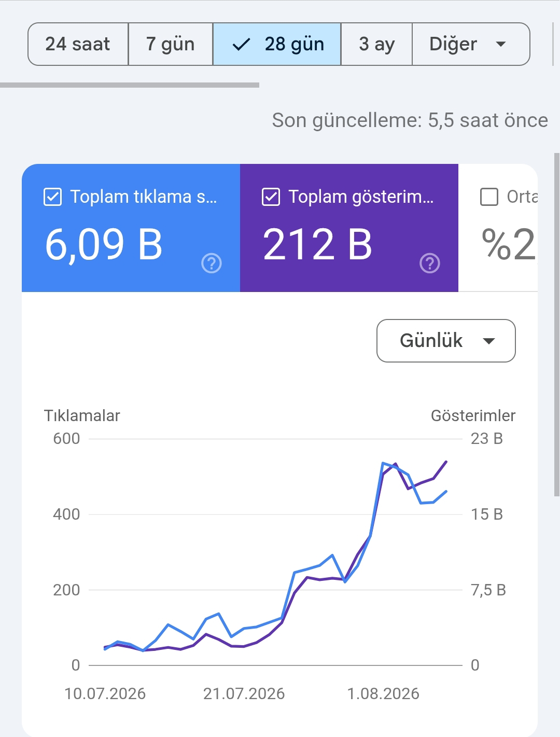Click caret arrow on Diğer button
The height and width of the screenshot is (737, 560).
501,44
